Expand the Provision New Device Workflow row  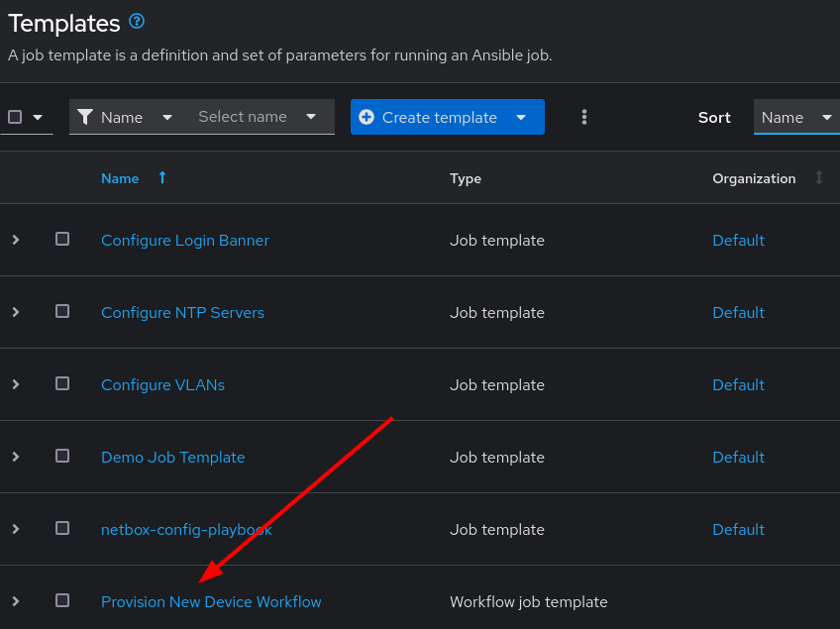click(16, 601)
